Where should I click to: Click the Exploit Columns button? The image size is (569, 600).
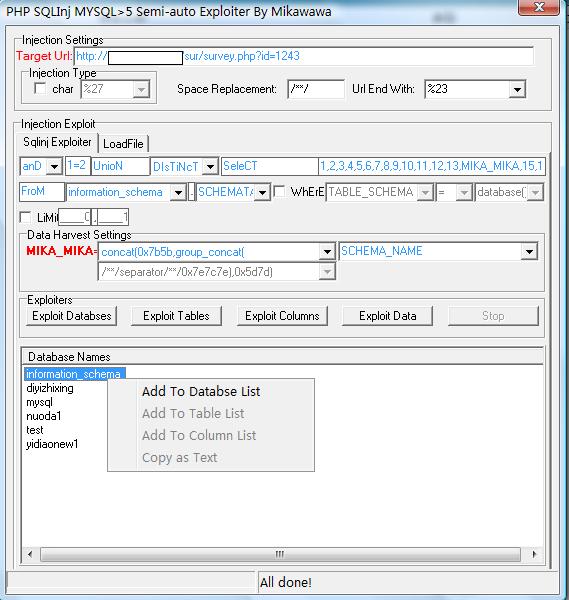[282, 316]
